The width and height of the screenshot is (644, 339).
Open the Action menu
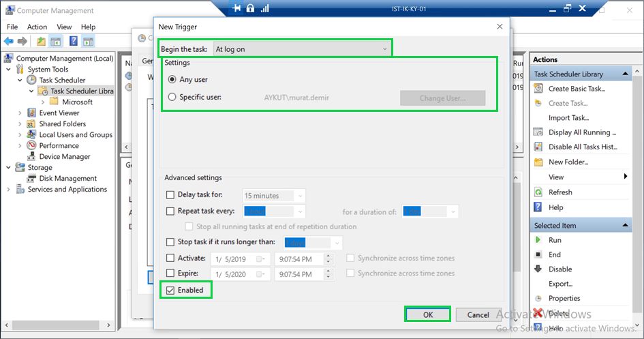[37, 27]
